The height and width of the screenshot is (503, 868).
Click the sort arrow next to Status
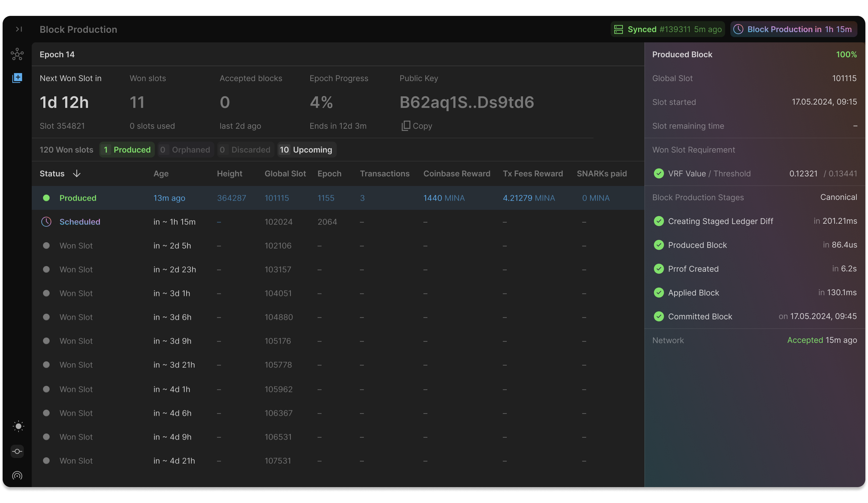76,173
